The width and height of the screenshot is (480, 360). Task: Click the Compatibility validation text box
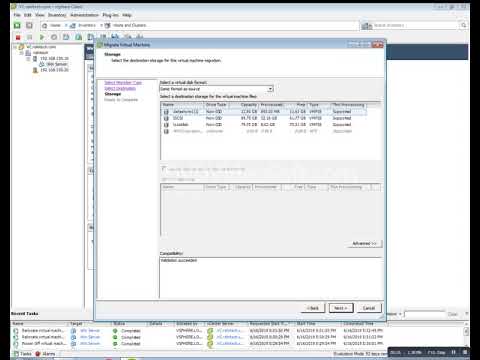pos(271,278)
